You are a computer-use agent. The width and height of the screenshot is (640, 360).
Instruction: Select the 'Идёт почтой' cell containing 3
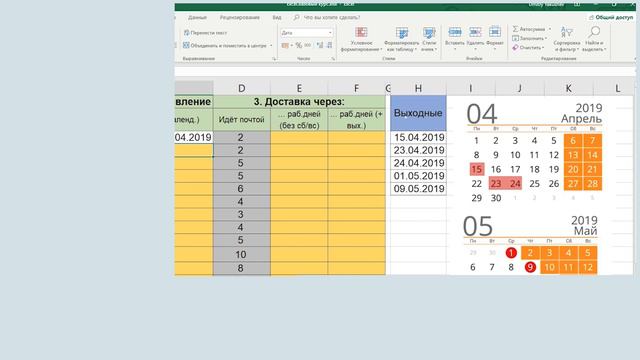[x=242, y=214]
